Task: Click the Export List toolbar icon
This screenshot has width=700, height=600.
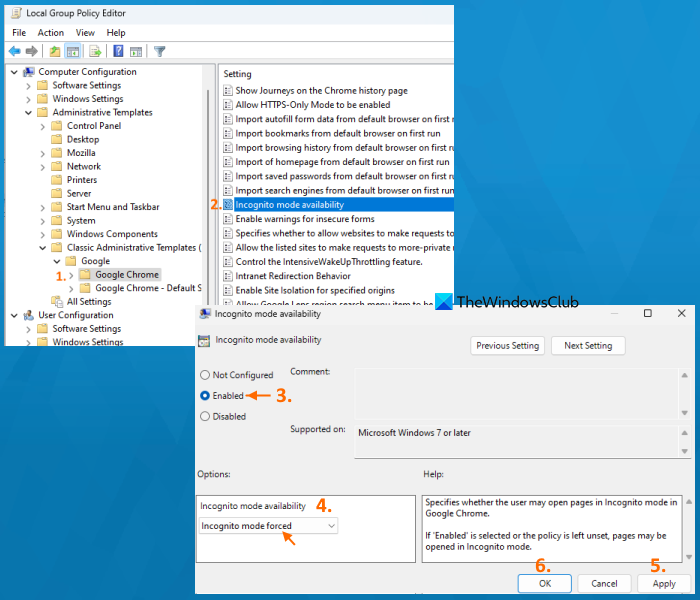Action: (x=95, y=51)
